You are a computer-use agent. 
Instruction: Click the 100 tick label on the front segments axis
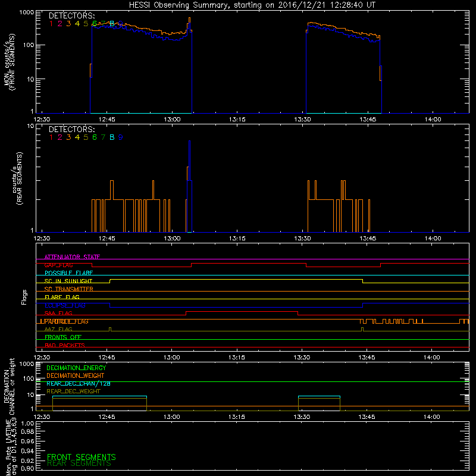[x=27, y=45]
